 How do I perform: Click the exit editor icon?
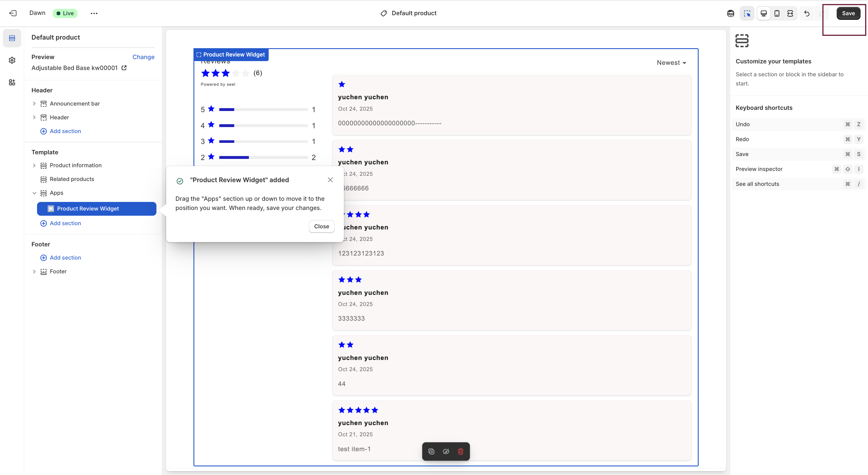pyautogui.click(x=13, y=13)
